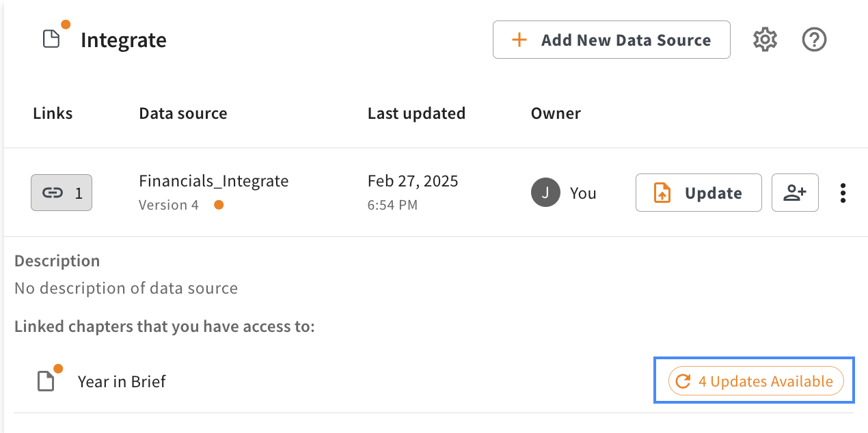Click the Update button for Financials_Integrate
The height and width of the screenshot is (433, 868).
pyautogui.click(x=699, y=193)
